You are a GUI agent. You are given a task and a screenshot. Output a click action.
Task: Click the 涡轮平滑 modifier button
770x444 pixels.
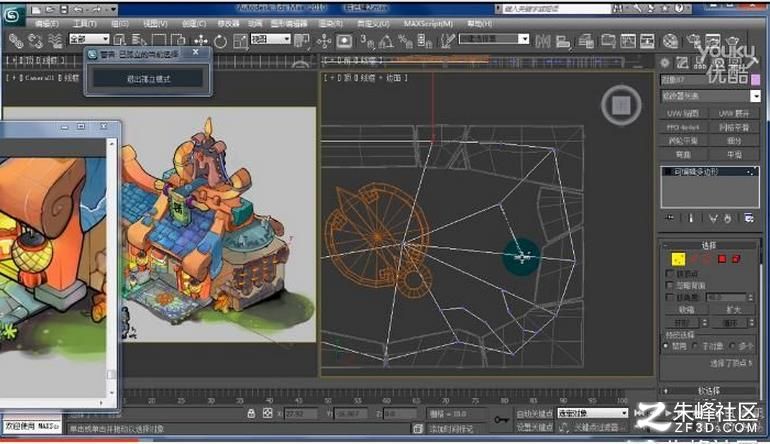coord(683,141)
